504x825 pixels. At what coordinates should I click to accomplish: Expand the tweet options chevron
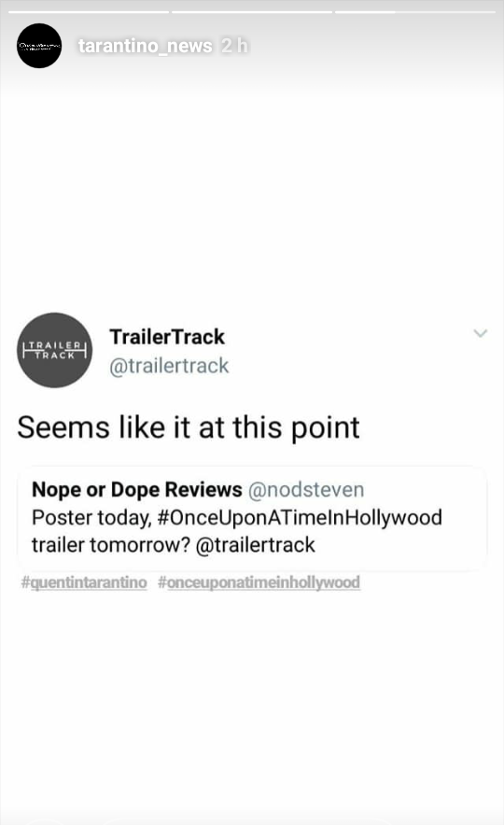point(480,333)
